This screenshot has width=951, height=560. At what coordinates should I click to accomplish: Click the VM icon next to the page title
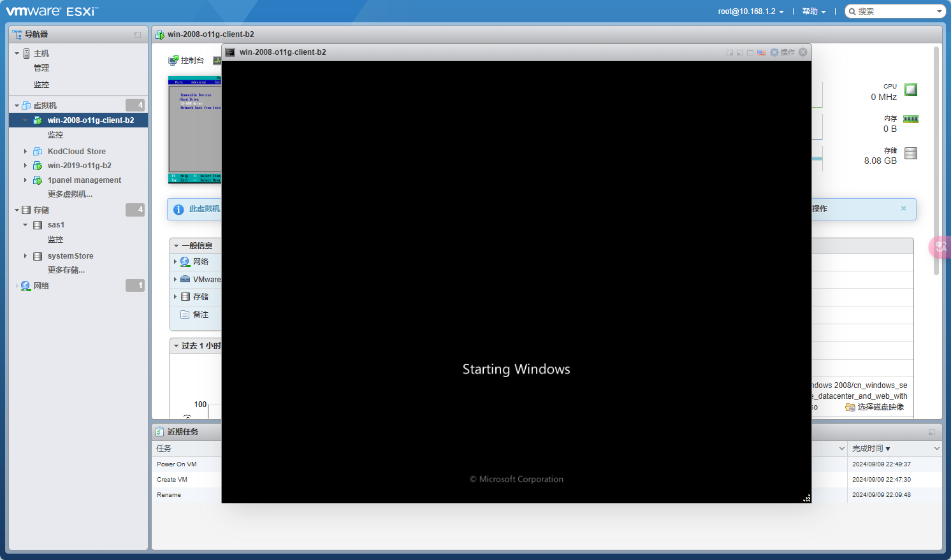(x=160, y=34)
